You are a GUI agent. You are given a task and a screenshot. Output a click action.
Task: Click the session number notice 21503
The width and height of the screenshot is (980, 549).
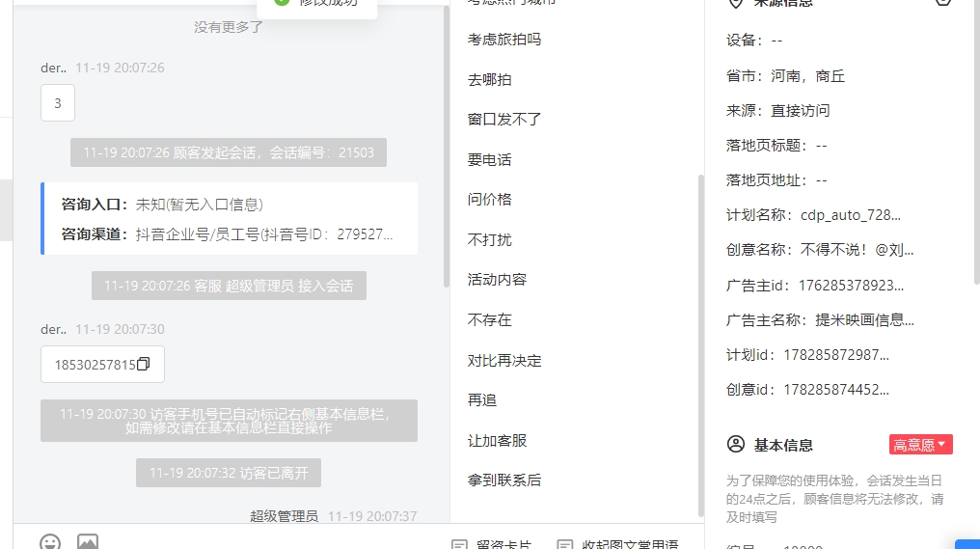[229, 152]
